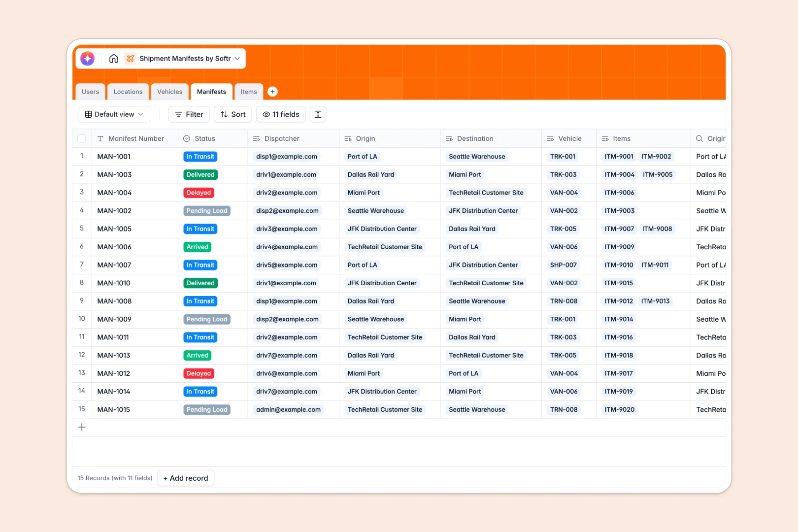Switch to the Users tab
798x532 pixels.
(x=91, y=92)
